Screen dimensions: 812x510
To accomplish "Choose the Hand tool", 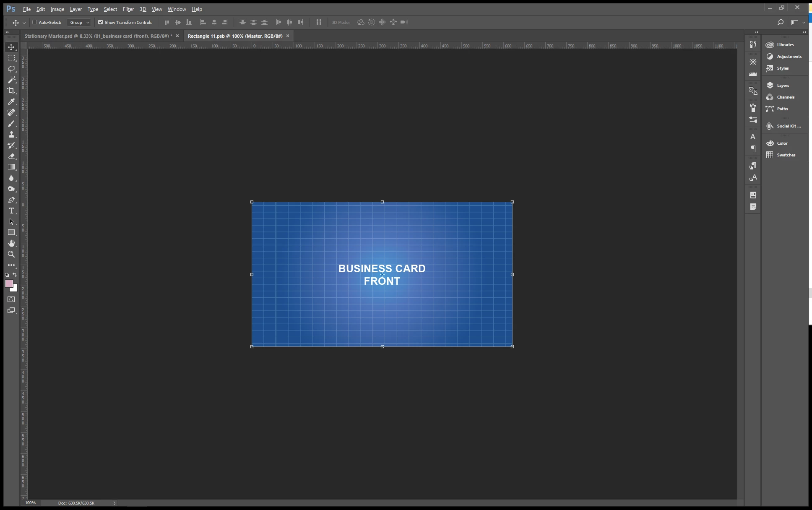I will 11,243.
